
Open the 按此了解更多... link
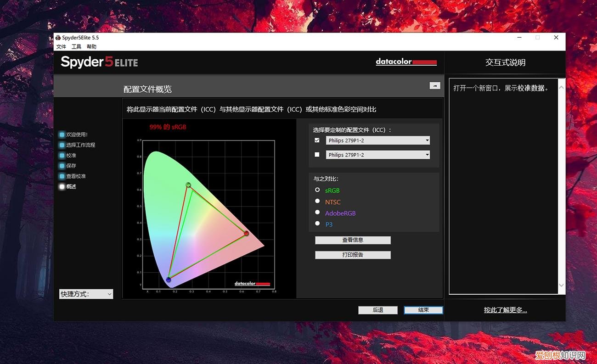click(x=506, y=310)
